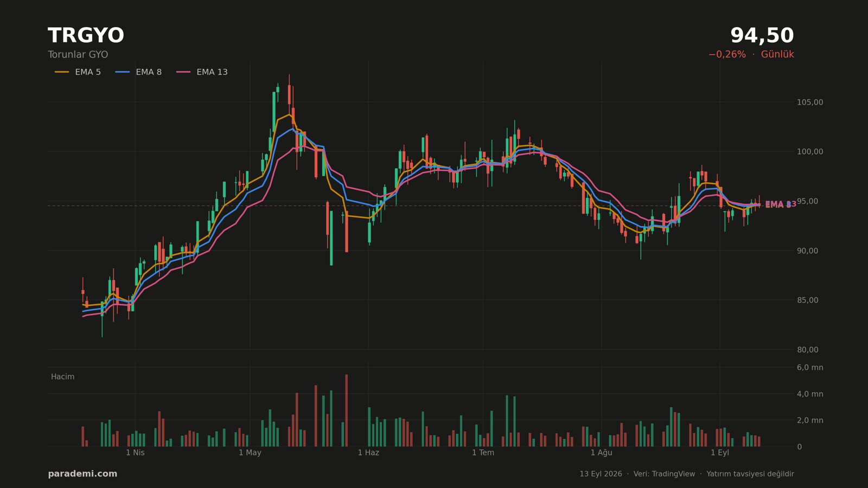Select the EMA 8 legend entry
The image size is (868, 488).
coord(138,72)
